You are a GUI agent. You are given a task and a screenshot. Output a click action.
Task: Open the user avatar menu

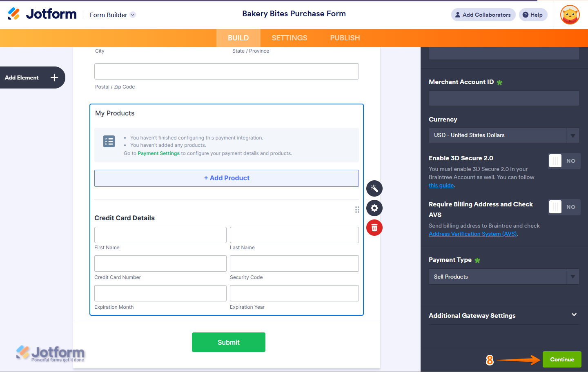570,15
